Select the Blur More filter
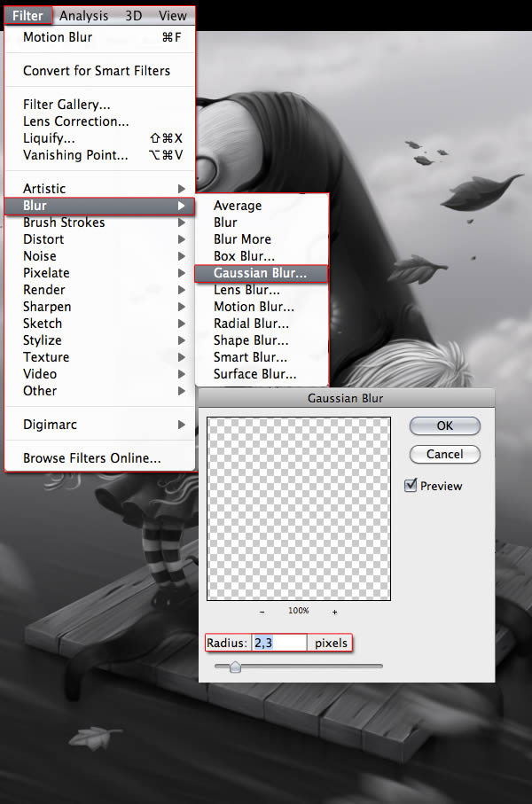This screenshot has width=532, height=804. pos(262,239)
